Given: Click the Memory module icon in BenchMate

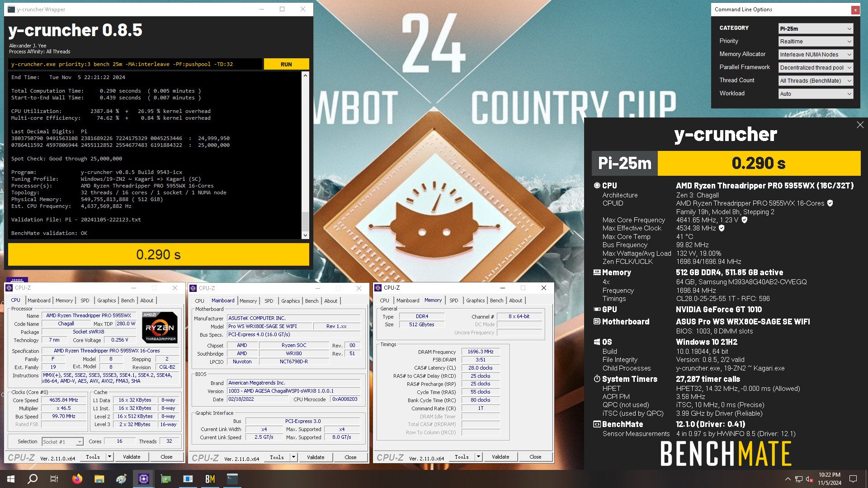Looking at the screenshot, I should pyautogui.click(x=597, y=272).
